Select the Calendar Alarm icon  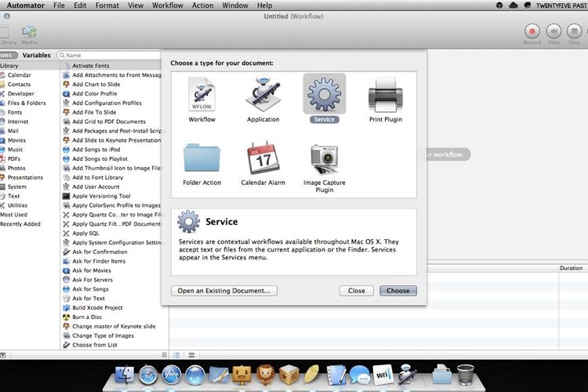[263, 158]
